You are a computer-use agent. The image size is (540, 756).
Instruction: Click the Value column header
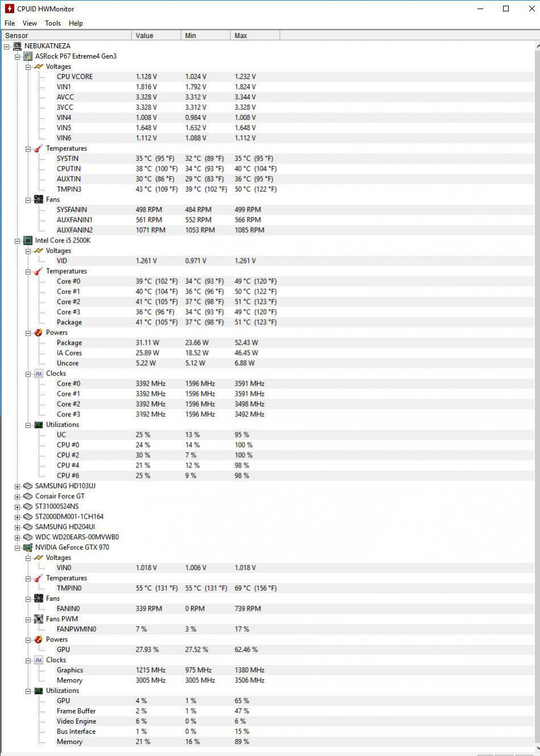[156, 35]
